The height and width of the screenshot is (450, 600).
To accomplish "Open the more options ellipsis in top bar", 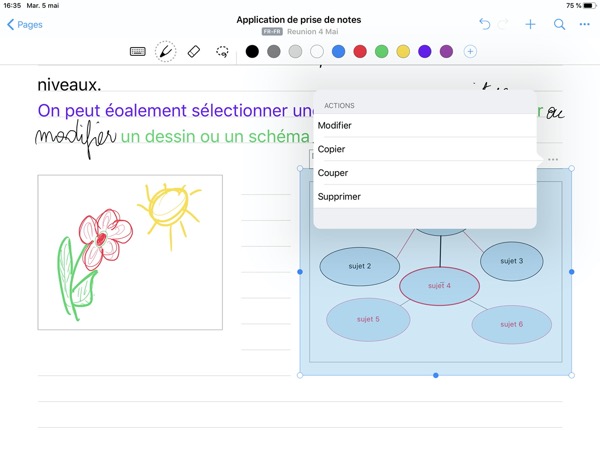I will click(x=584, y=24).
